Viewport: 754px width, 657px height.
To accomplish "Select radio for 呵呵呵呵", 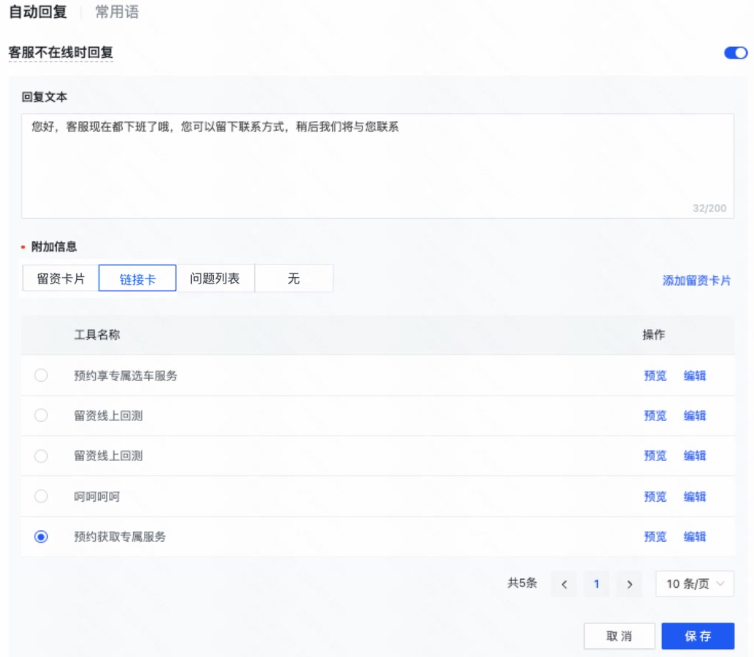I will pos(41,496).
